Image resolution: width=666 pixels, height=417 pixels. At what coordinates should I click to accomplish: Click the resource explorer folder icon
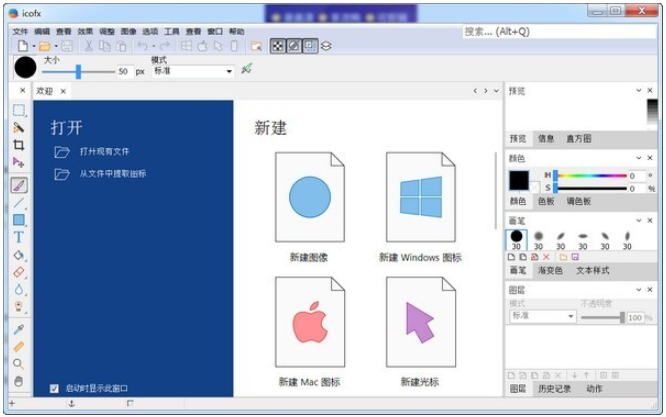(x=256, y=46)
